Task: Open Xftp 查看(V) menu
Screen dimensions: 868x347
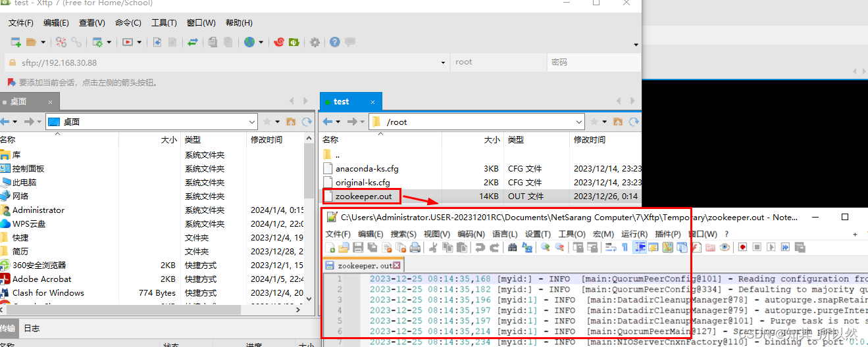Action: point(91,23)
